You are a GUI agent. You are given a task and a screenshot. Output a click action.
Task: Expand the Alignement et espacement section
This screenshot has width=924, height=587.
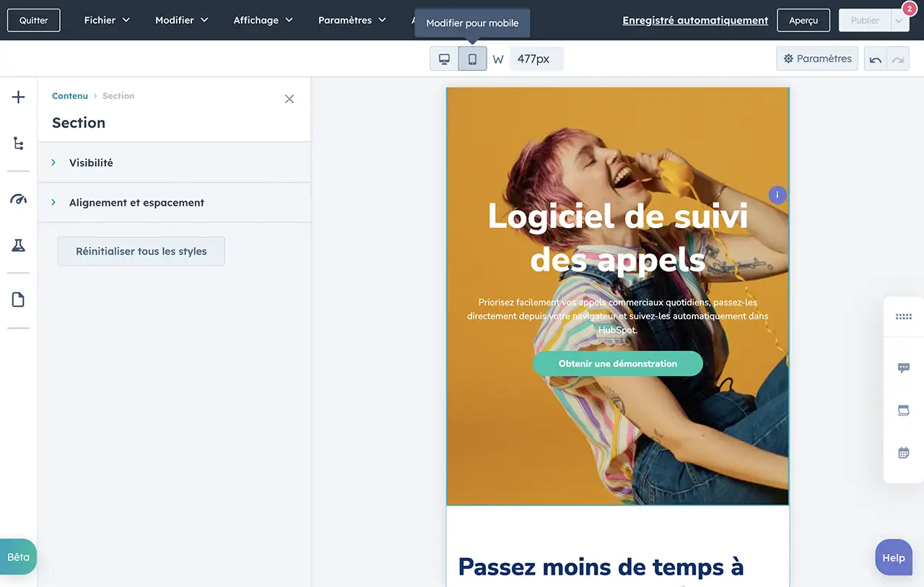[x=136, y=203]
